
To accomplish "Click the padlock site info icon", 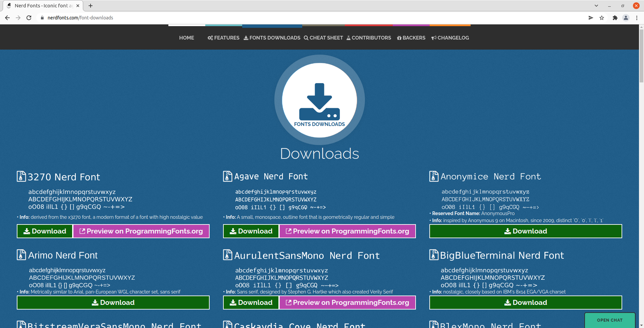I will [42, 18].
